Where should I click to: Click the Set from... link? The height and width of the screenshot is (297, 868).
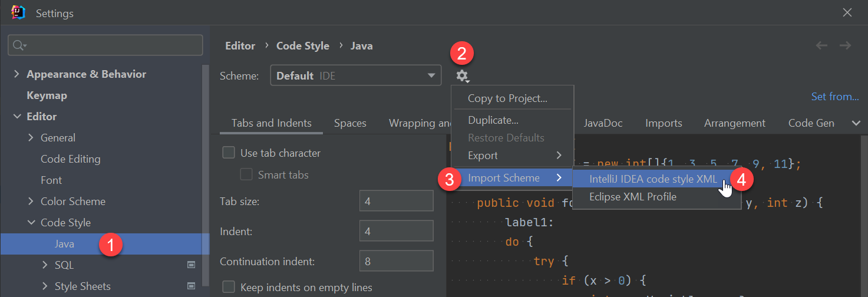tap(835, 97)
